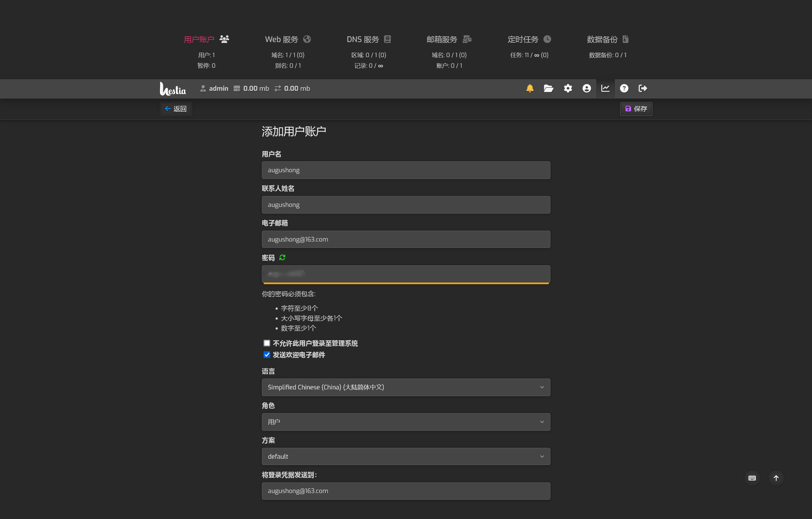812x519 pixels.
Task: Expand the language dropdown
Action: 406,387
